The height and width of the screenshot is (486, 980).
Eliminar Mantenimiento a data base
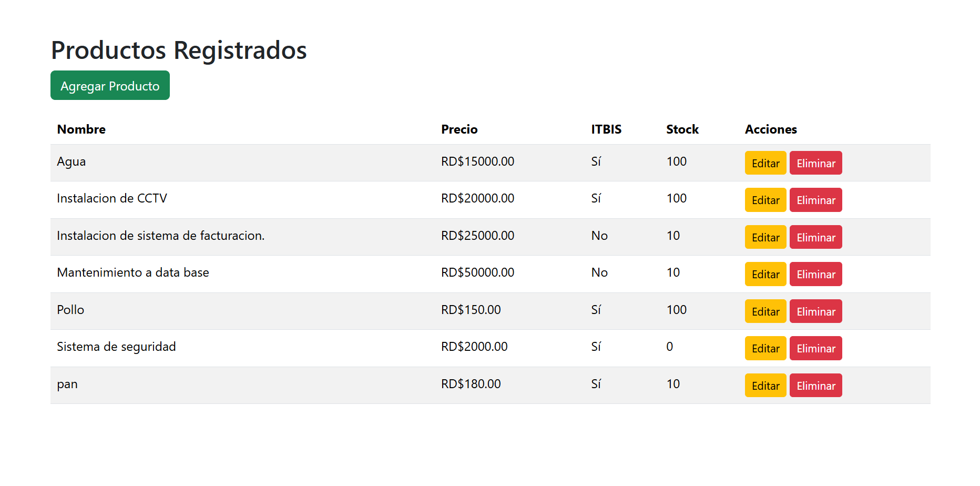815,274
